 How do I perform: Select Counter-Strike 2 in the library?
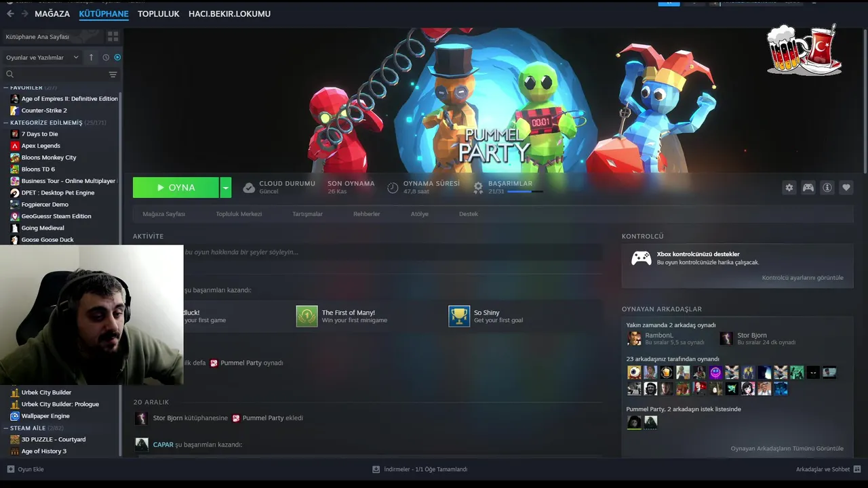pyautogui.click(x=44, y=110)
